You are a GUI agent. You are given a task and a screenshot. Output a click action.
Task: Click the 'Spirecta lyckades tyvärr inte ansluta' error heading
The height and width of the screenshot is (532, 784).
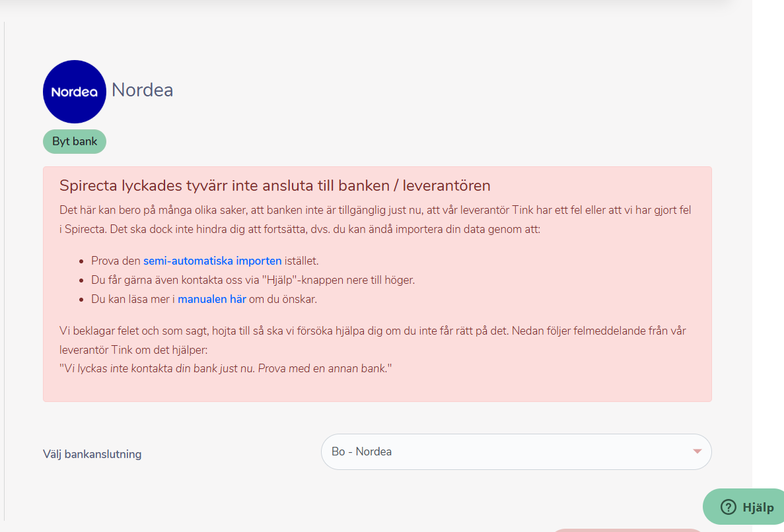(x=275, y=185)
